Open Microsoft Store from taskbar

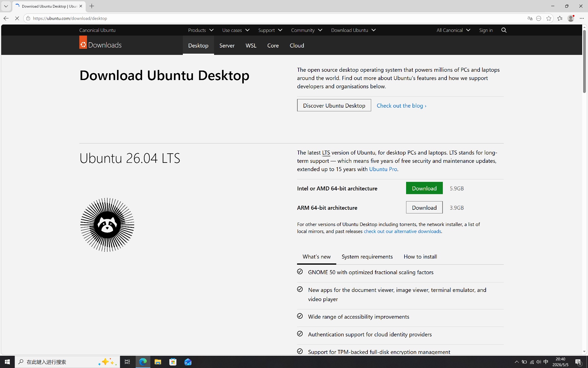pyautogui.click(x=173, y=362)
